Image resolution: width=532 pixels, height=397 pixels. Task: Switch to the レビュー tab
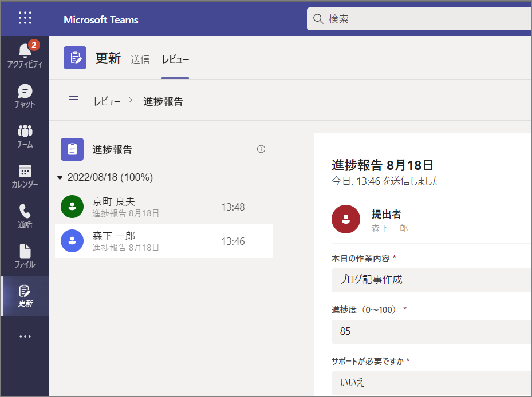click(x=175, y=59)
